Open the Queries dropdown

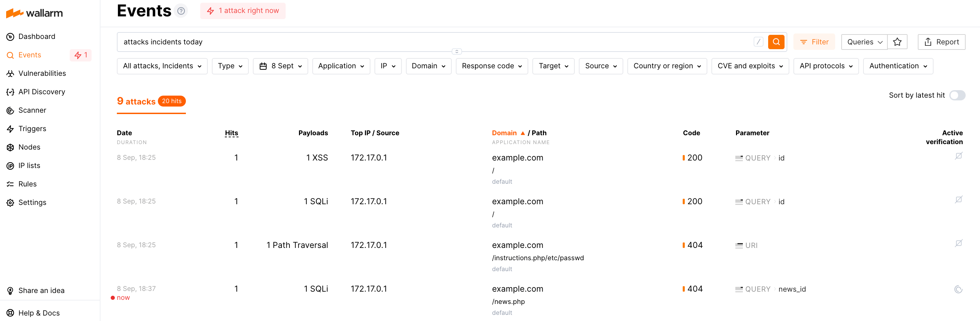pos(864,42)
